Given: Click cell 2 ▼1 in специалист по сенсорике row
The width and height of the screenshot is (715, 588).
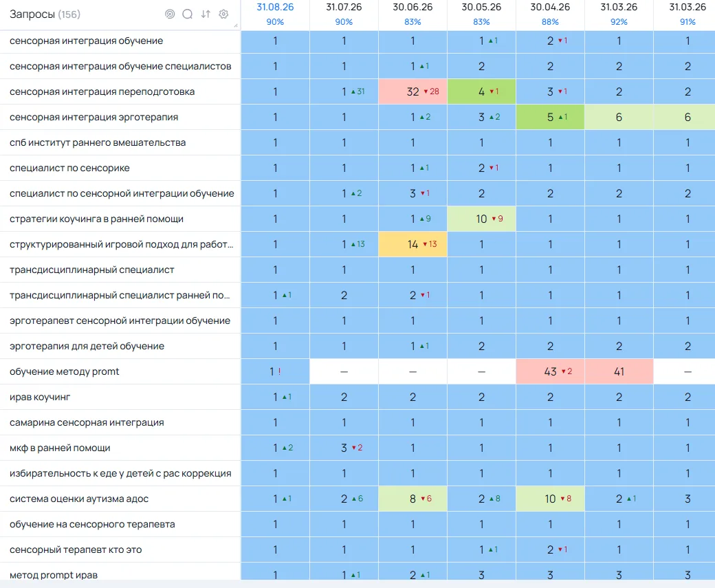Looking at the screenshot, I should 481,168.
